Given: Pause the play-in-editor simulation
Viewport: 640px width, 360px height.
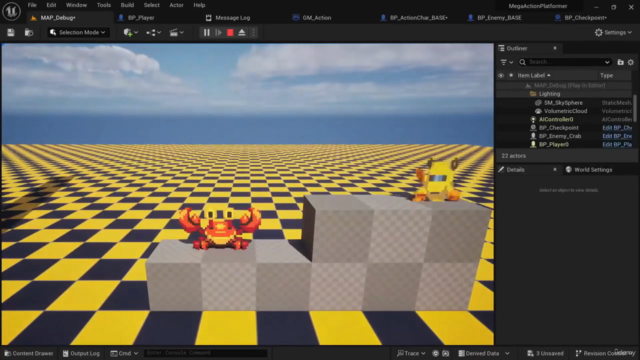Looking at the screenshot, I should click(207, 32).
